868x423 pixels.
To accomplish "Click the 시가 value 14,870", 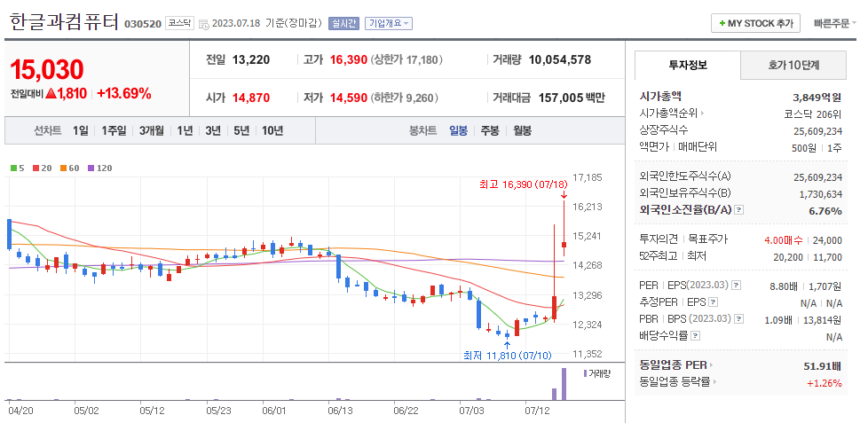I will tap(251, 98).
